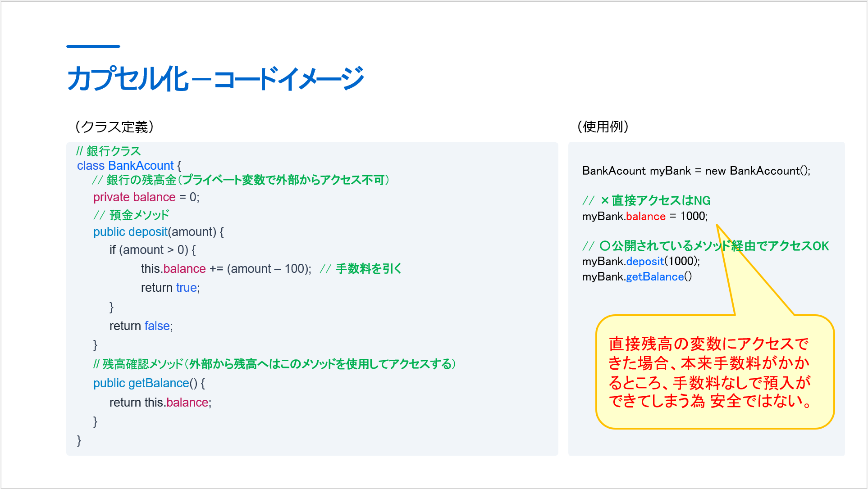Click the 'return this.balance;' line
The width and height of the screenshot is (868, 489).
click(160, 403)
